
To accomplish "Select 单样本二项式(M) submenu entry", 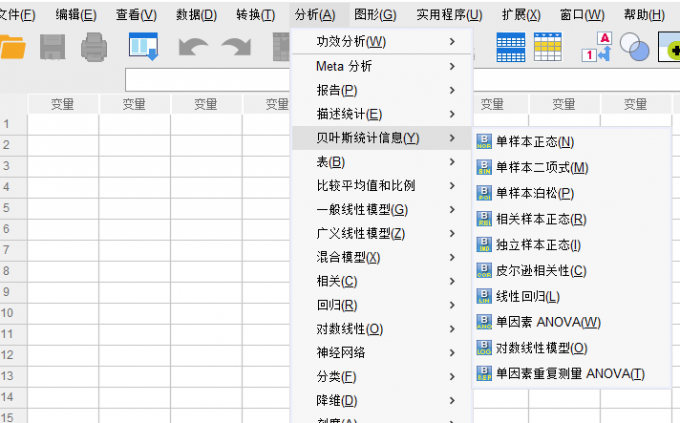I will (x=571, y=167).
